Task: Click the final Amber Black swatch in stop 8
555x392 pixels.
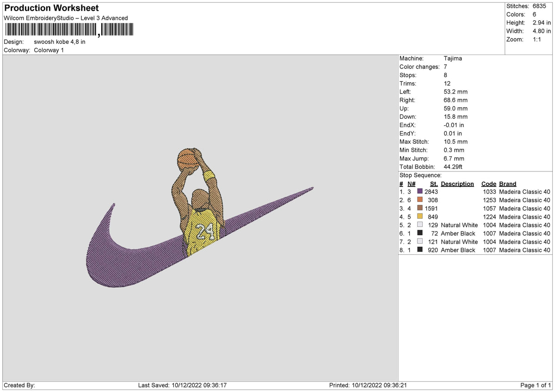Action: tap(420, 250)
